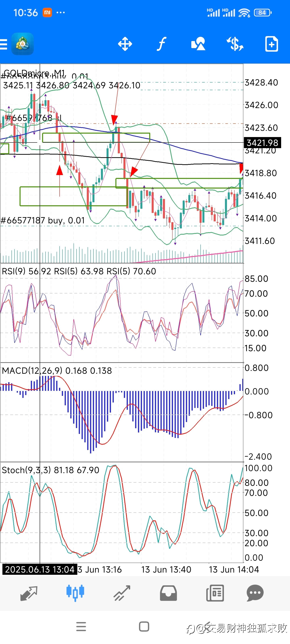This screenshot has width=290, height=644.
Task: Tap the Wi-Fi status icon
Action: (x=244, y=12)
